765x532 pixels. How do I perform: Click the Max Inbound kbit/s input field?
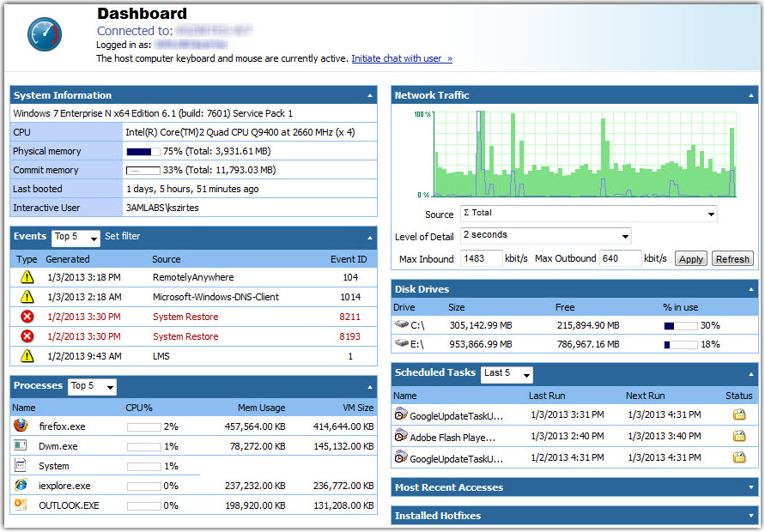click(x=480, y=258)
